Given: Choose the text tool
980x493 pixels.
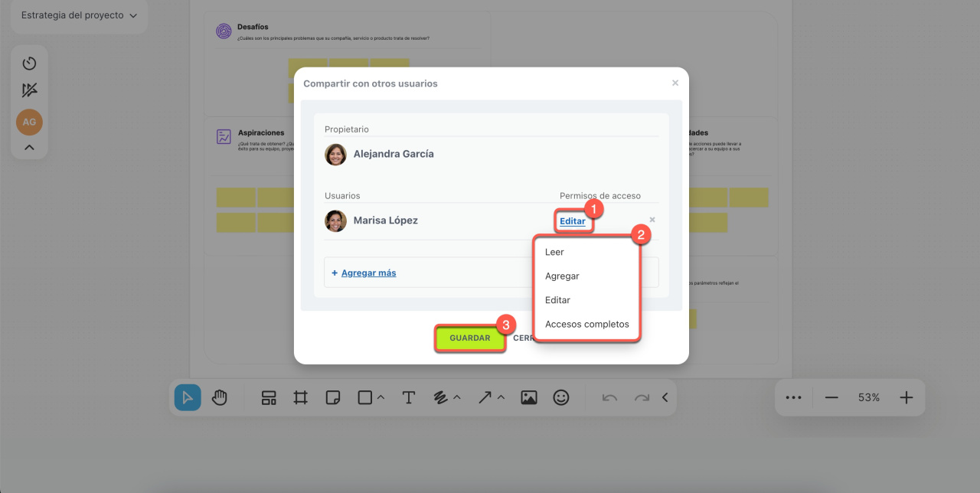Looking at the screenshot, I should click(409, 397).
